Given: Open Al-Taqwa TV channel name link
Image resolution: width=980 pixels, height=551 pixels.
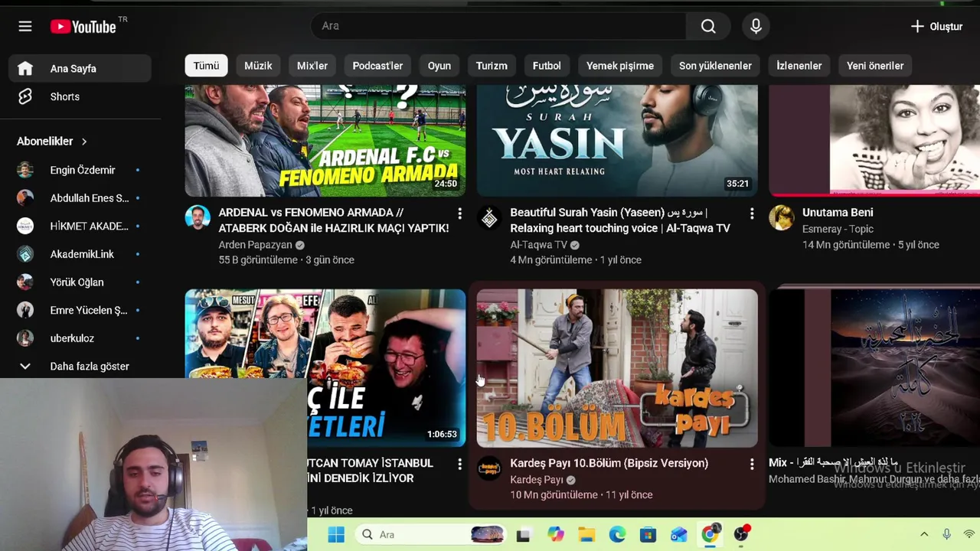Looking at the screenshot, I should [538, 245].
